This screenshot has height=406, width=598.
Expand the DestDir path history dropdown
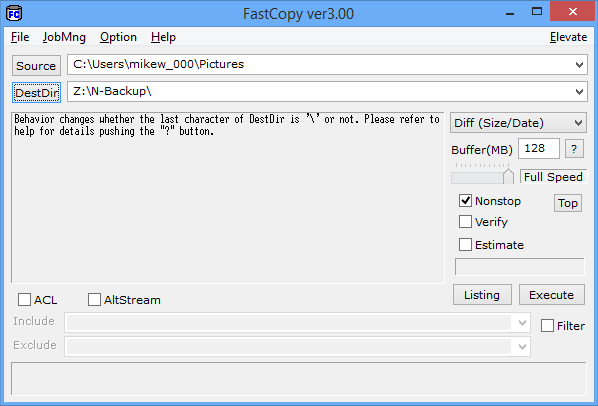pyautogui.click(x=579, y=92)
